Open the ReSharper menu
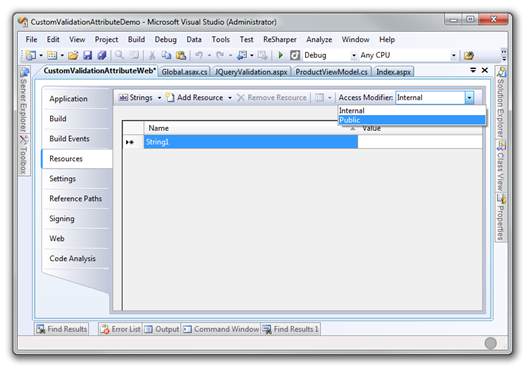 coord(280,39)
